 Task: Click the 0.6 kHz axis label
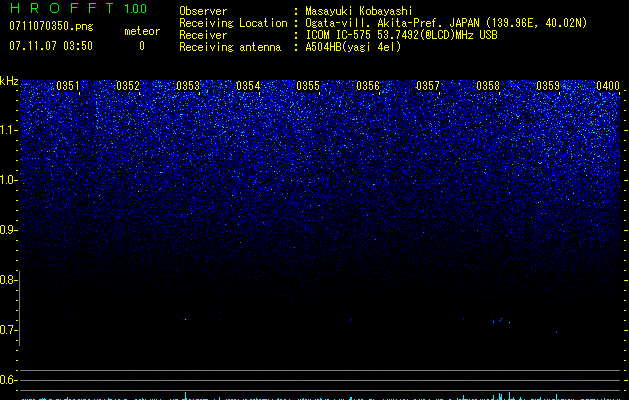pyautogui.click(x=8, y=380)
